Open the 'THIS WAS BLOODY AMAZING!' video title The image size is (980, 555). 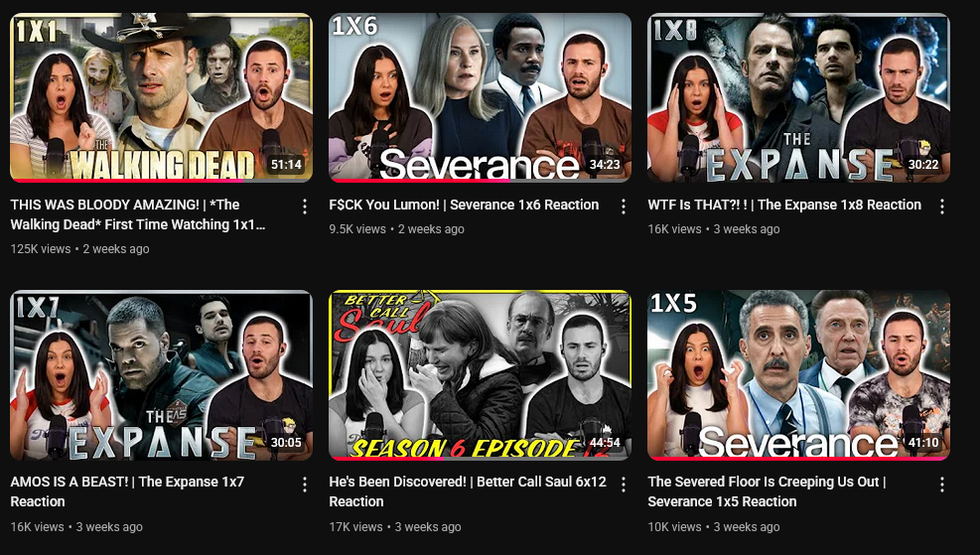click(x=137, y=214)
